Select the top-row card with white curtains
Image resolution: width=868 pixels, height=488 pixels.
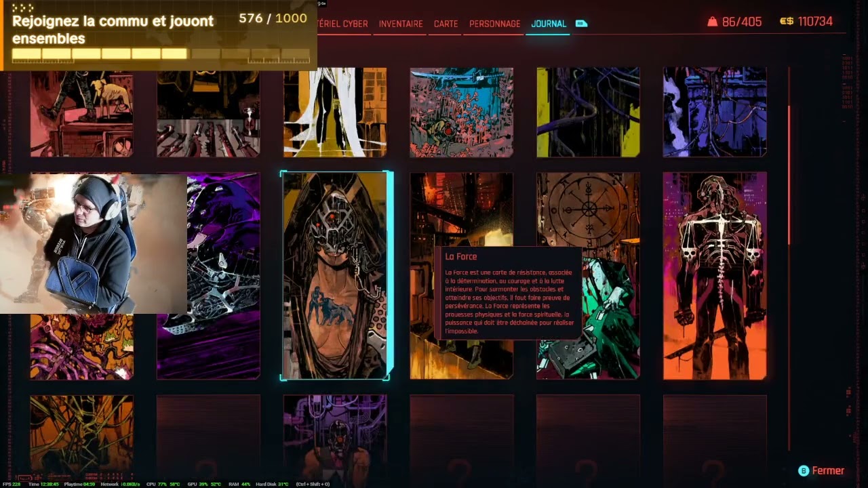coord(335,113)
